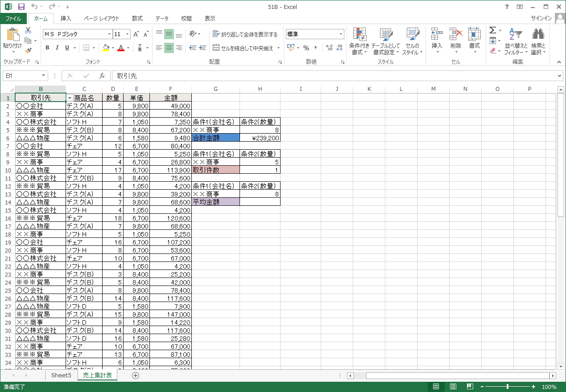The height and width of the screenshot is (392, 566).
Task: Open the font name dropdown
Action: 109,34
